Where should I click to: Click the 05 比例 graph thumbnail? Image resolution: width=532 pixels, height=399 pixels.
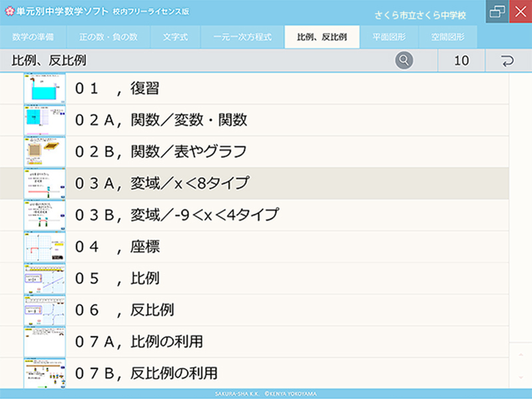45,279
